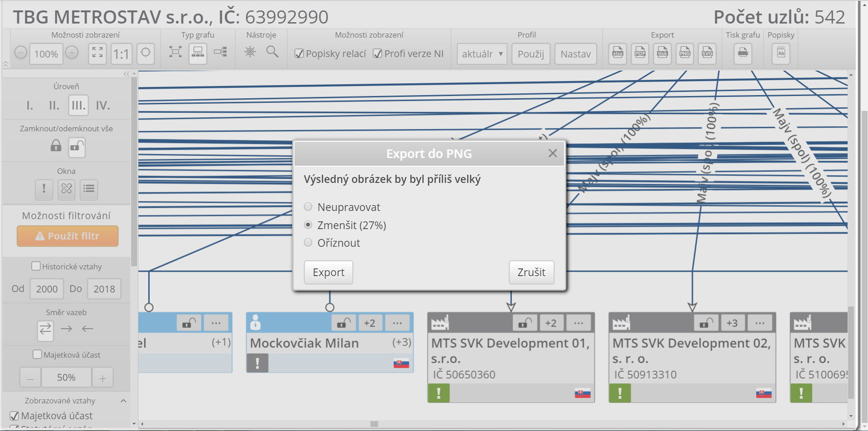Open the ellipsis menu on Mockovčiak Milan
868x431 pixels.
click(397, 323)
